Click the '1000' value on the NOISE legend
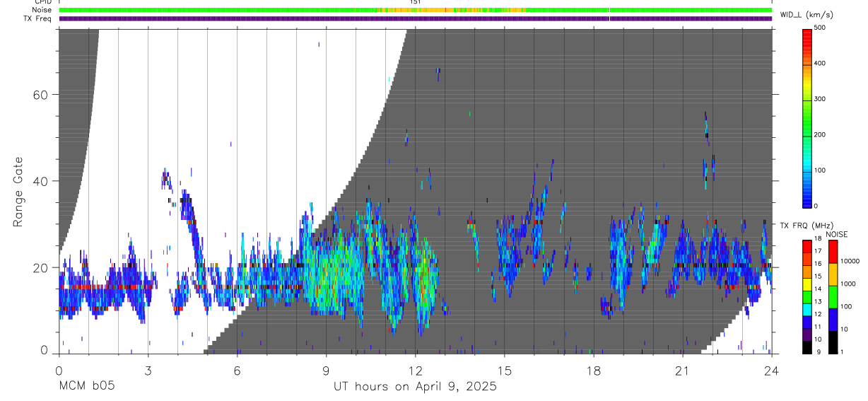The image size is (868, 401). tap(848, 283)
